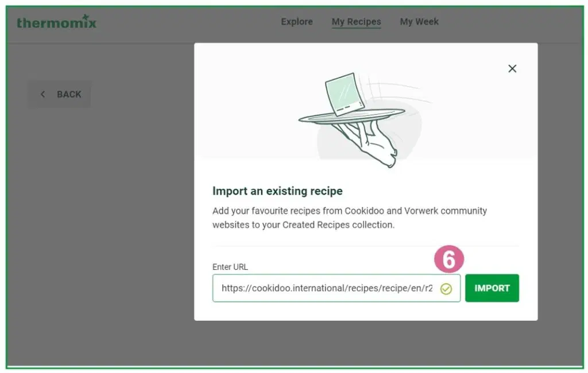This screenshot has height=373, width=588.
Task: Click into the Enter URL field
Action: point(336,288)
